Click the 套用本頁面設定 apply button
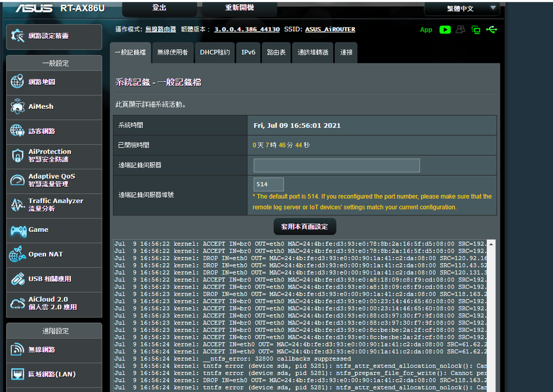Image resolution: width=553 pixels, height=392 pixels. [304, 227]
